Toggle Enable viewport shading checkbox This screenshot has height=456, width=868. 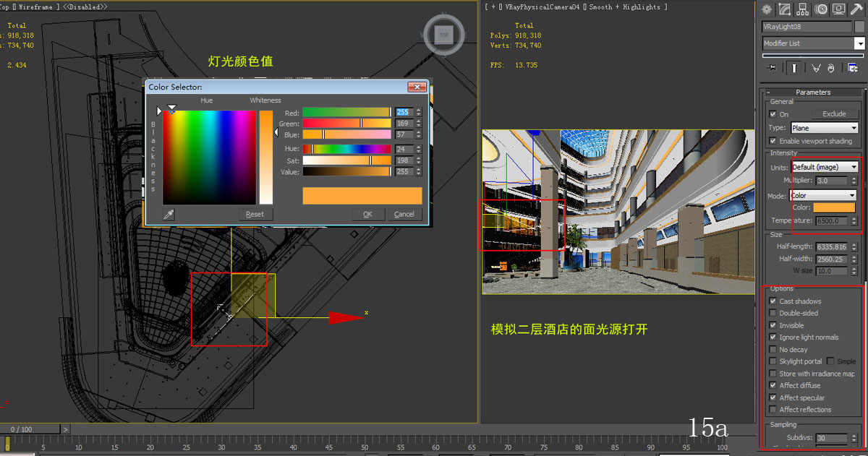tap(774, 141)
